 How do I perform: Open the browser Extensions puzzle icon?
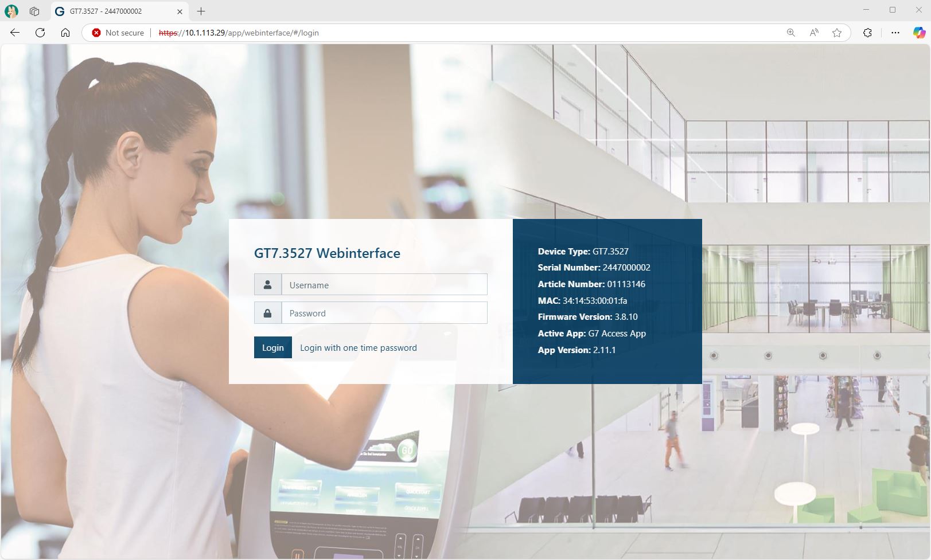tap(867, 33)
